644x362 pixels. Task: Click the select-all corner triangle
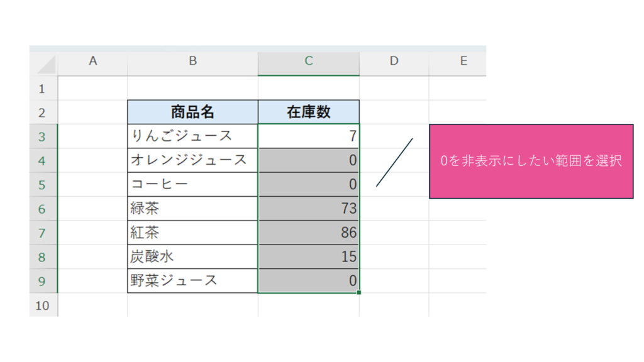tap(45, 64)
